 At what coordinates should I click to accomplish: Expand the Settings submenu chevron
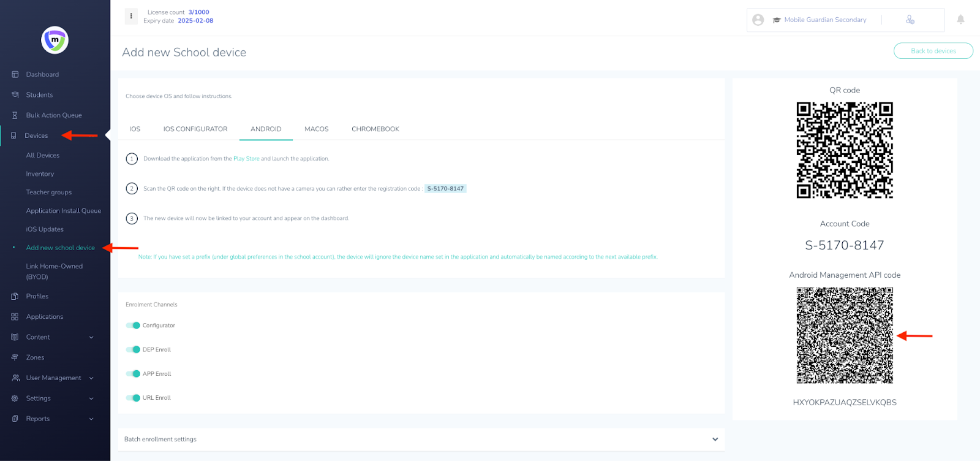click(x=91, y=398)
